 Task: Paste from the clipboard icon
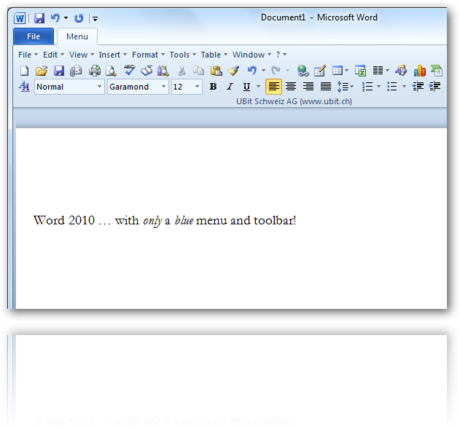pos(216,71)
